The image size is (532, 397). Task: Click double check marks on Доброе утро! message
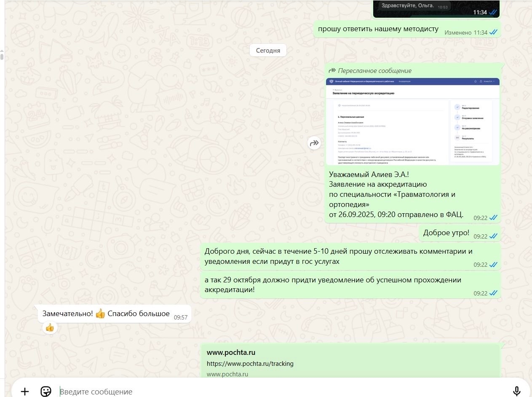[x=493, y=236]
